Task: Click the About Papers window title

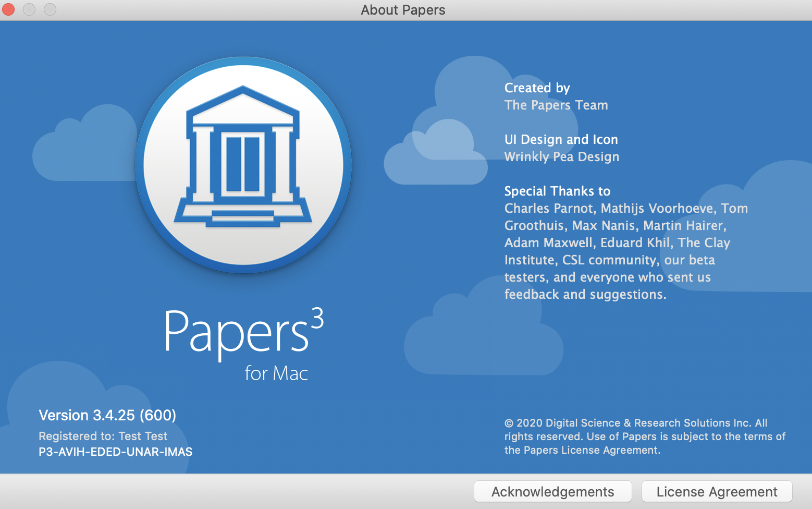Action: 403,10
